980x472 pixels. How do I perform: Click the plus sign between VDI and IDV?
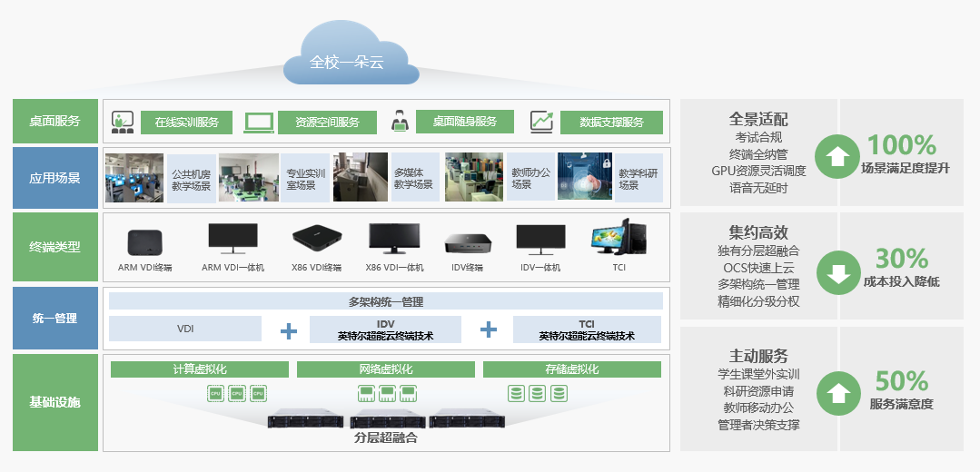coord(288,329)
